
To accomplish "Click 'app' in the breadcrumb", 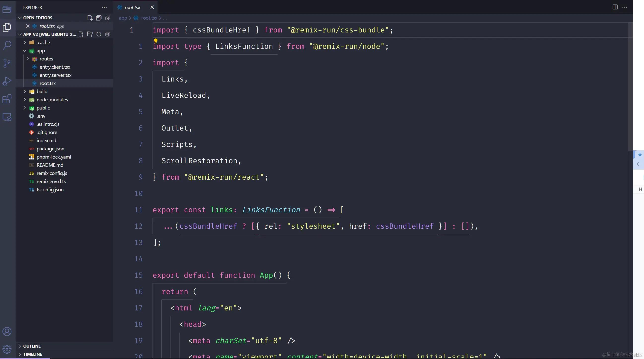I will point(123,18).
